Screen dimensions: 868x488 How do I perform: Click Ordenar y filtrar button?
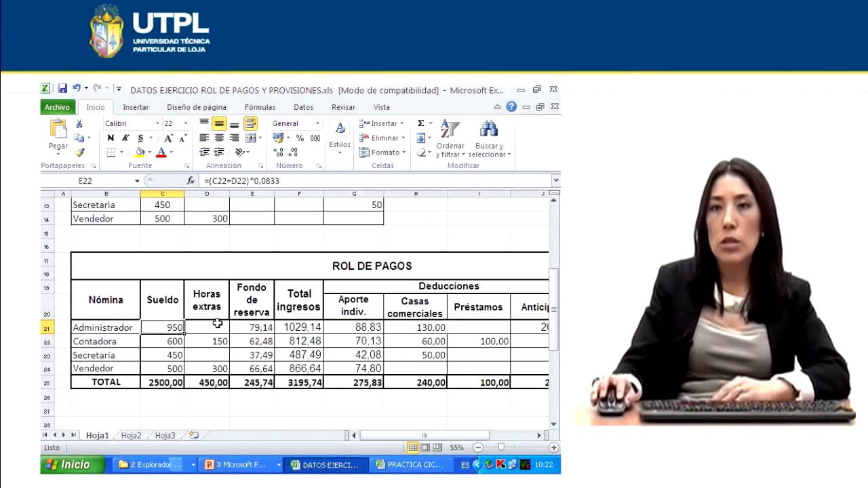click(450, 139)
